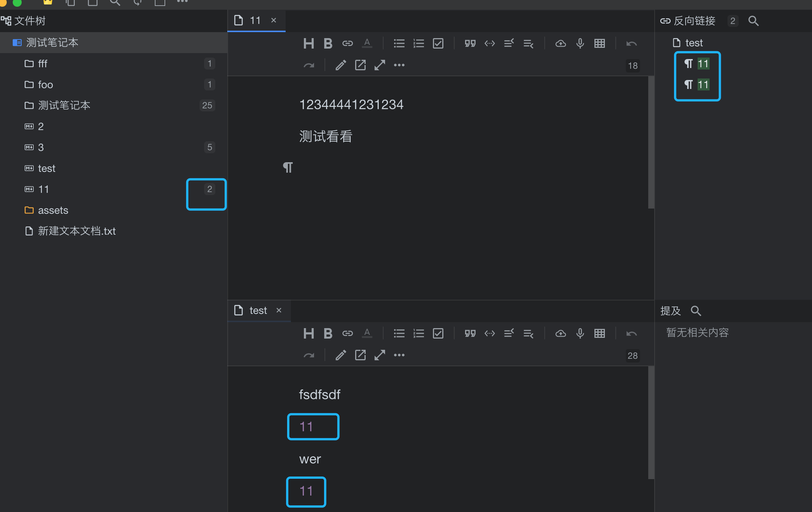
Task: Click fullscreen expand icon in top editor
Action: click(379, 65)
